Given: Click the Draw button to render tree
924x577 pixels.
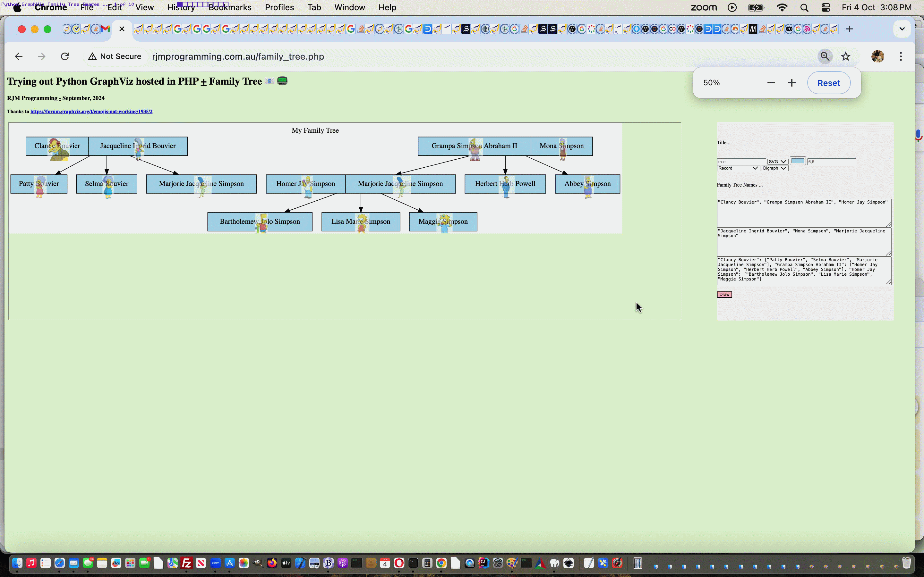Looking at the screenshot, I should point(724,295).
